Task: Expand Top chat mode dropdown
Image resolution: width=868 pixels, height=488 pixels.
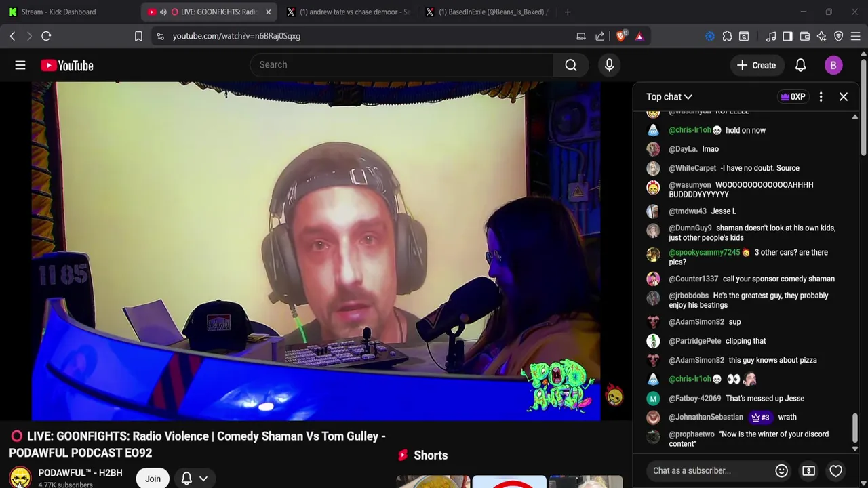Action: pos(669,97)
